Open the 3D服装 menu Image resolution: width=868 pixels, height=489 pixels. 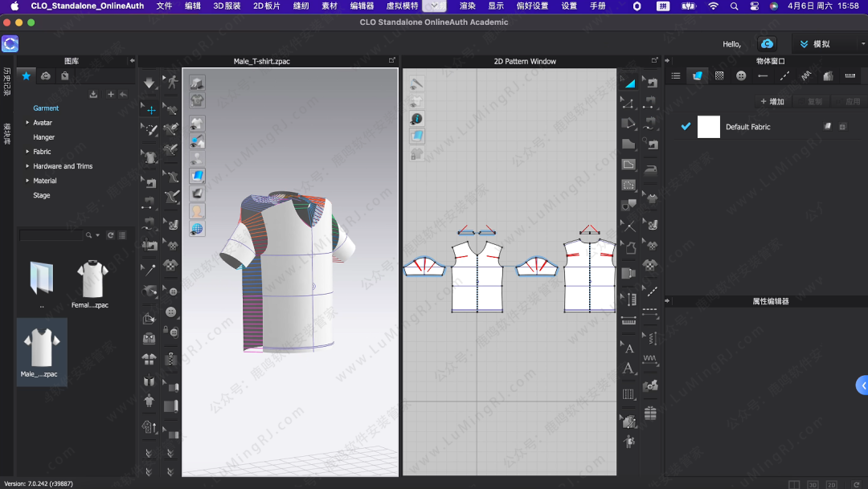click(x=227, y=6)
